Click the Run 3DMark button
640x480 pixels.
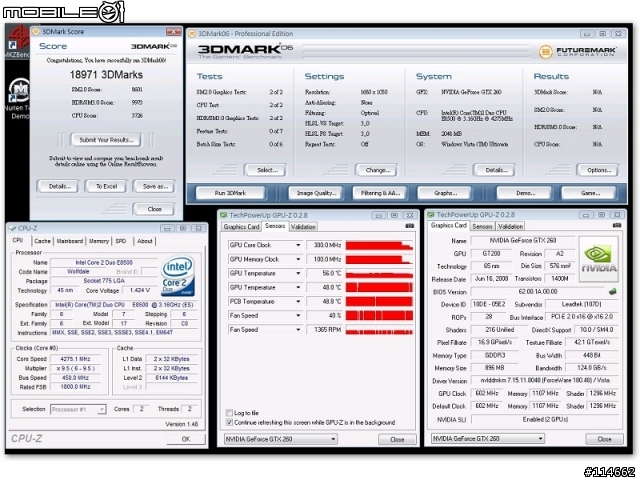[x=230, y=193]
